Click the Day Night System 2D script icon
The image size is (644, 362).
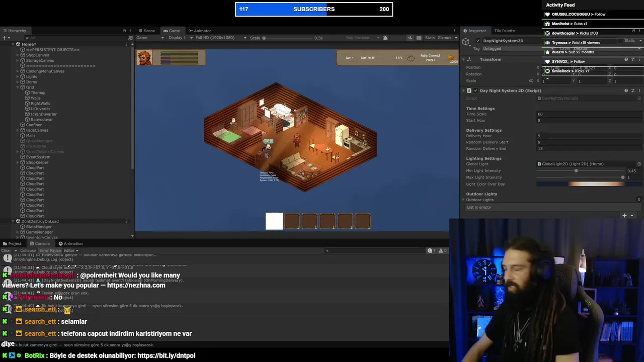469,90
